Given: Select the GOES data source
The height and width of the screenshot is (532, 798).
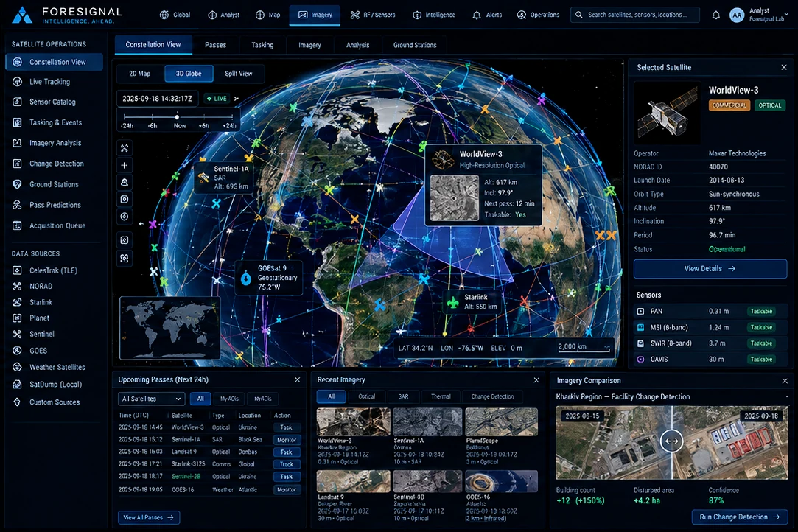Looking at the screenshot, I should point(38,350).
